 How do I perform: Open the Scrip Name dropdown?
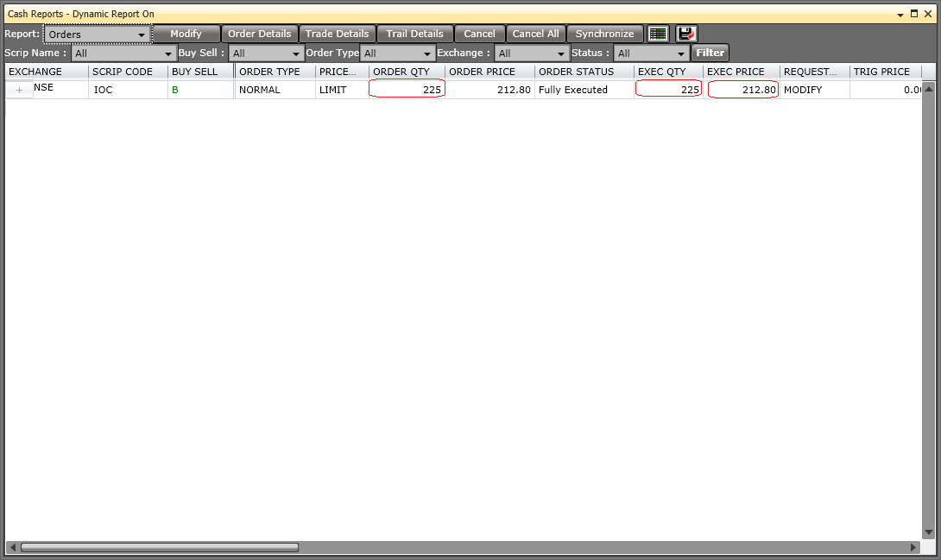click(123, 53)
